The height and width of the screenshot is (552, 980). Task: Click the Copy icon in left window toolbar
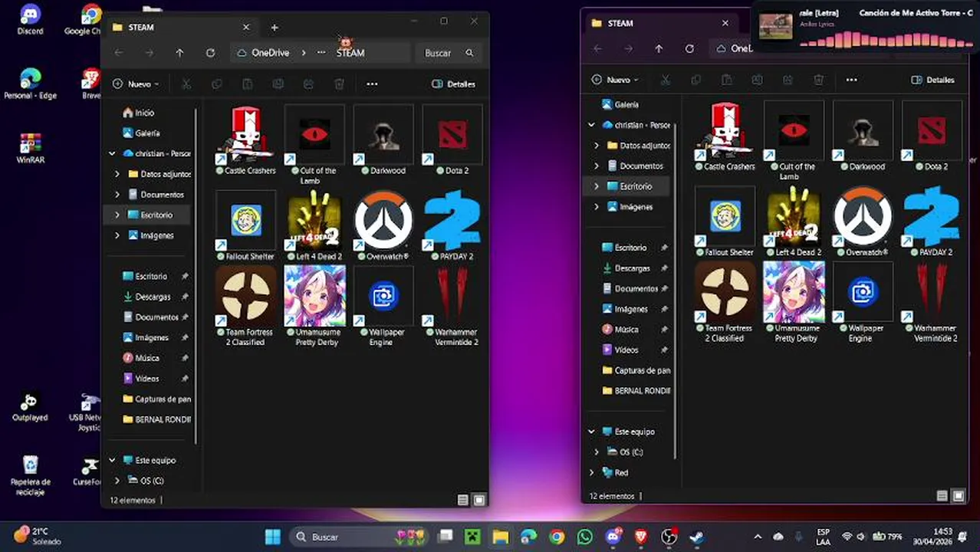[217, 84]
